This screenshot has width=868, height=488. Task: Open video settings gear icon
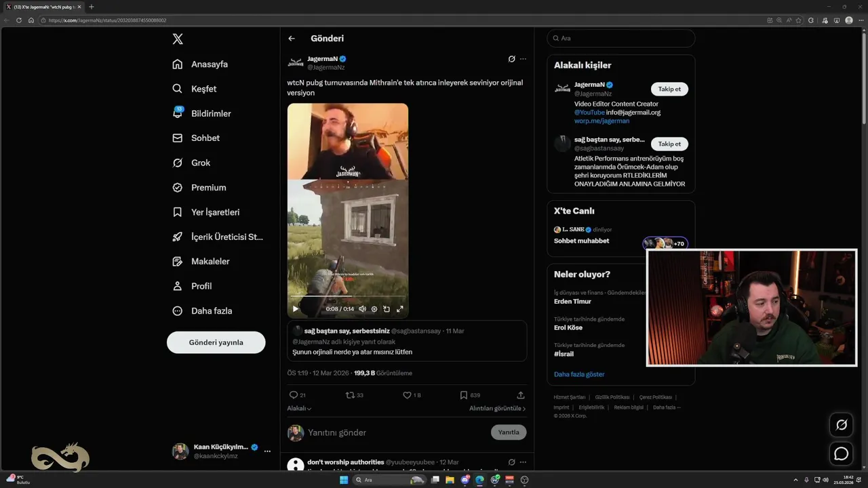(x=374, y=309)
